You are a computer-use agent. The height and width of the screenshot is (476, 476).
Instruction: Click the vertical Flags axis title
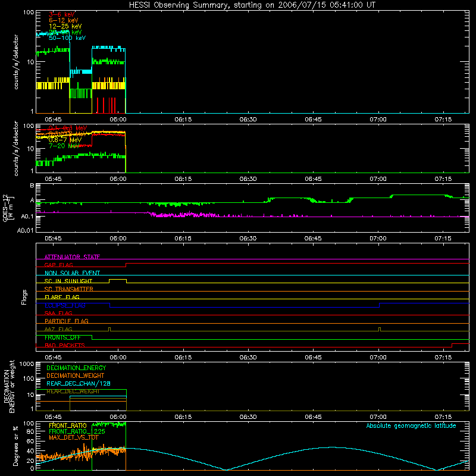coord(24,297)
